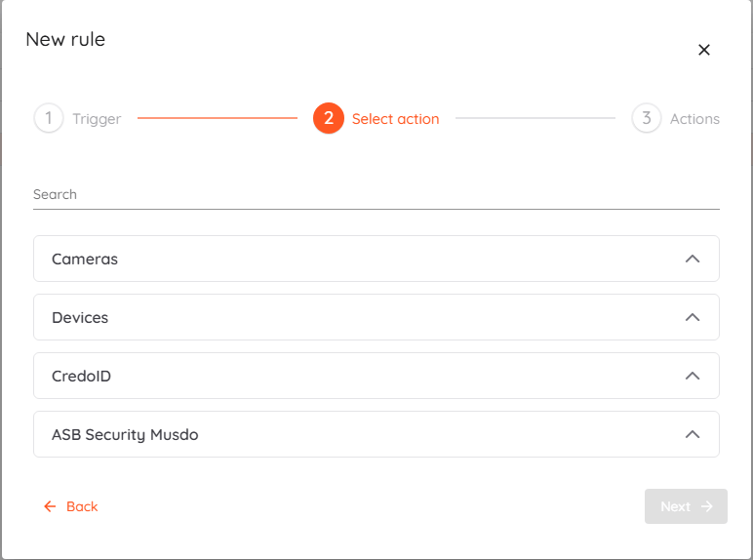Toggle the CredoID chevron arrow
The image size is (753, 560).
pos(693,376)
